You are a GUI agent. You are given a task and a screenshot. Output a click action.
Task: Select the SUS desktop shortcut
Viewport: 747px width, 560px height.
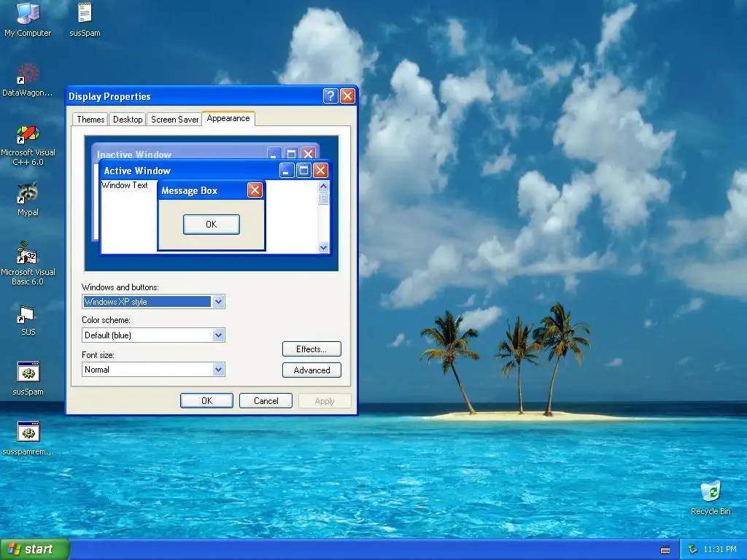coord(28,319)
